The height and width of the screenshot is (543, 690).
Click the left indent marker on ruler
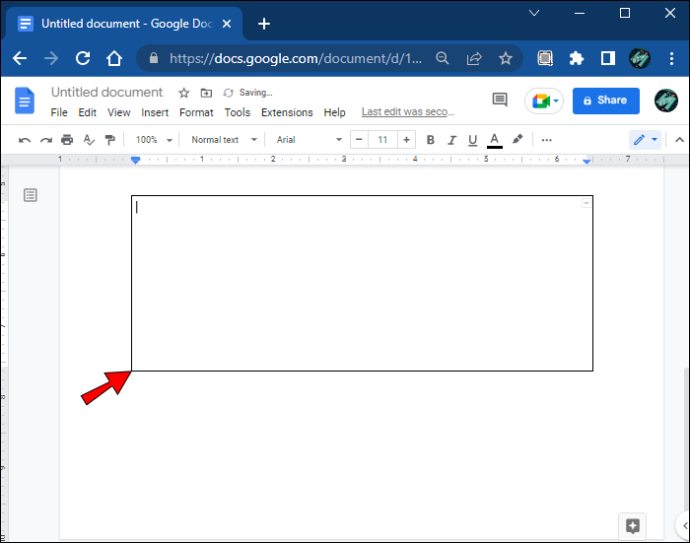(136, 160)
